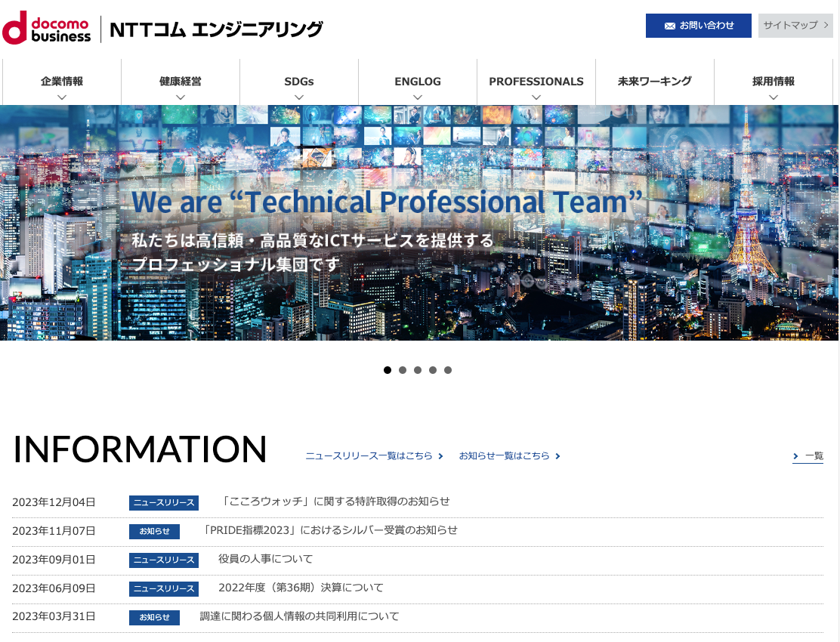Open the ENGLOG menu item

pos(417,82)
